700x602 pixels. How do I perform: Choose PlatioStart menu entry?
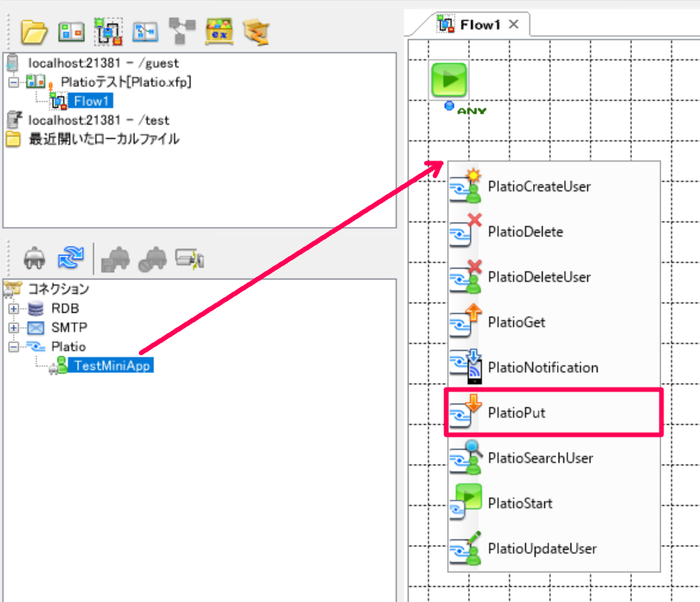coord(554,503)
